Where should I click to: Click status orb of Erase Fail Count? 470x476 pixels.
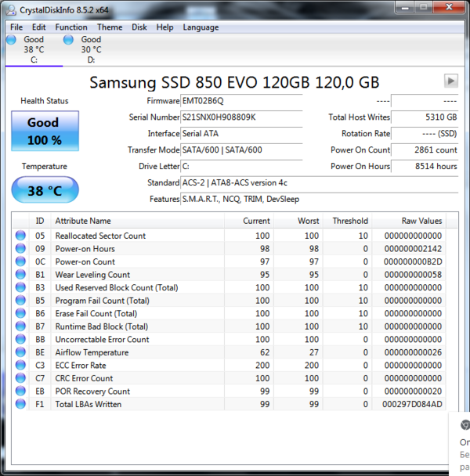pos(20,313)
